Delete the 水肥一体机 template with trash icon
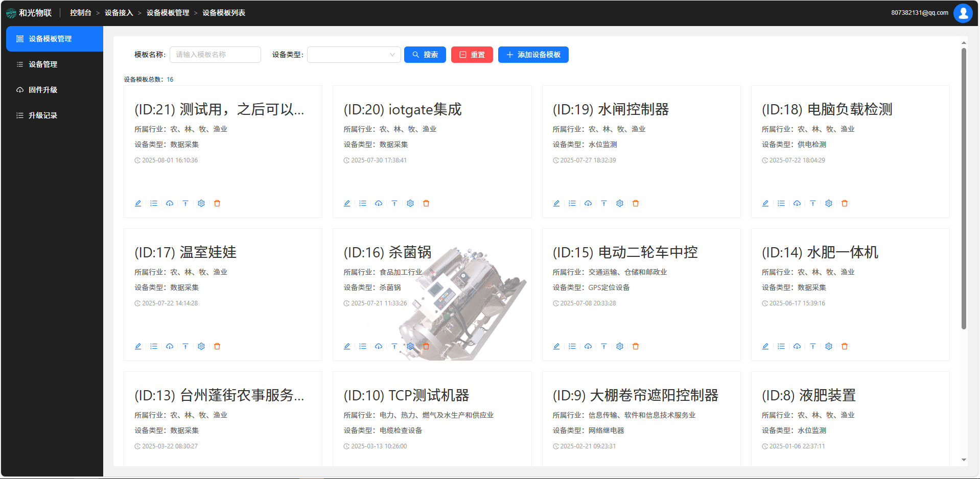 [x=845, y=346]
